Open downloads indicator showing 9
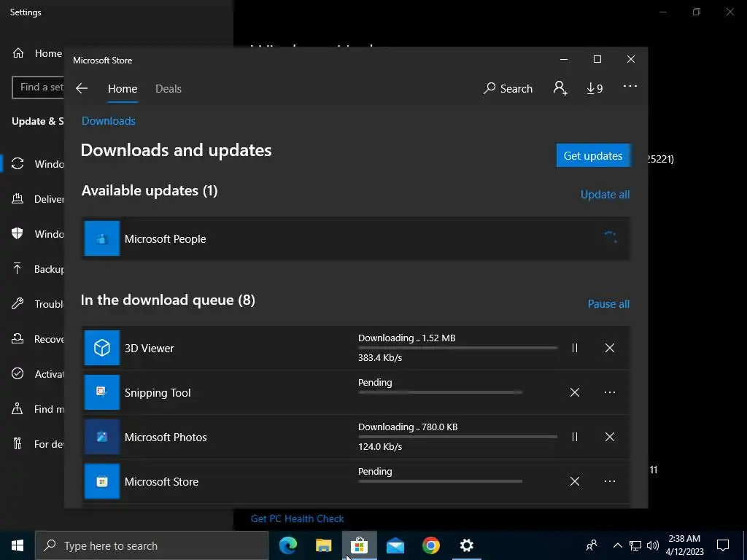The image size is (747, 560). click(x=595, y=88)
